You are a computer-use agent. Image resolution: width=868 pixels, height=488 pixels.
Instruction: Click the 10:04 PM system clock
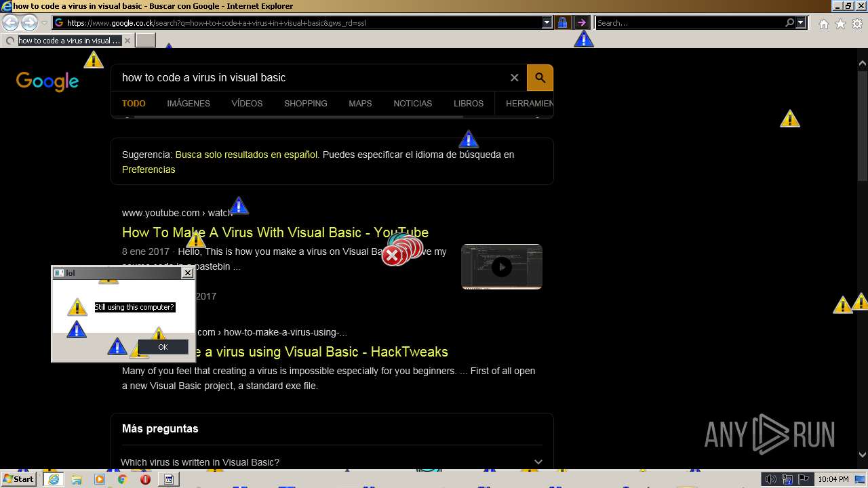[x=833, y=479]
